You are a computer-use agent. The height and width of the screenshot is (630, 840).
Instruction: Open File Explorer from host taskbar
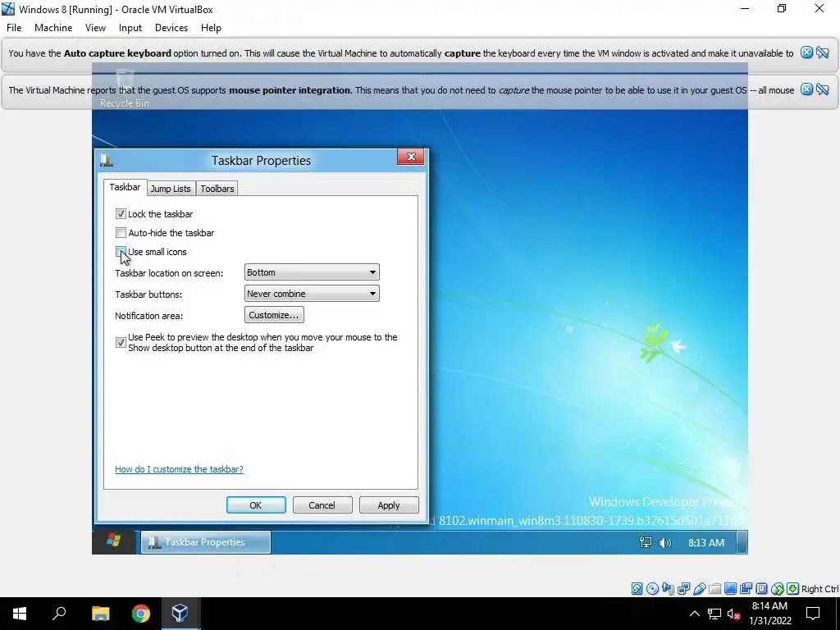point(100,614)
